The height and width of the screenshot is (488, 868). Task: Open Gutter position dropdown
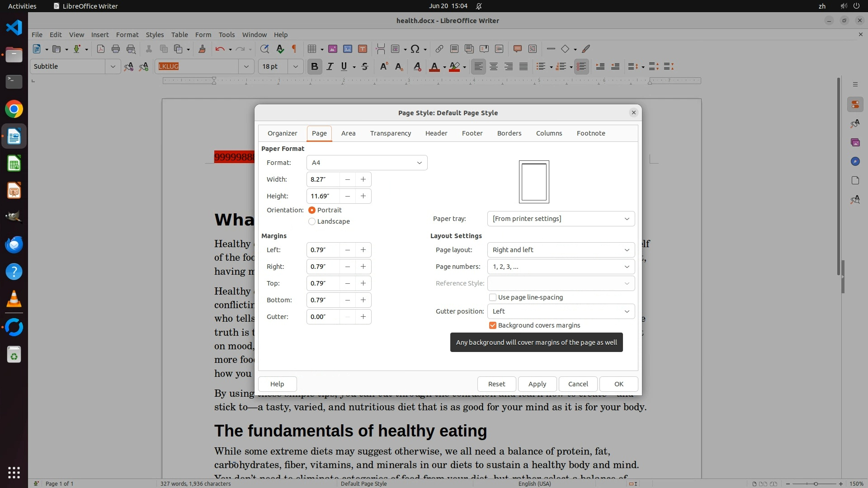[x=561, y=311]
